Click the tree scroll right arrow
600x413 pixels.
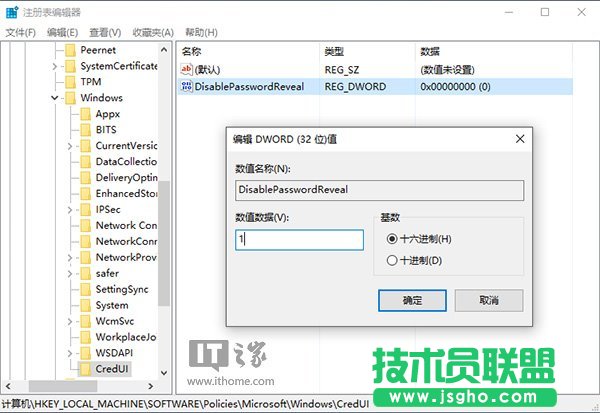point(151,386)
